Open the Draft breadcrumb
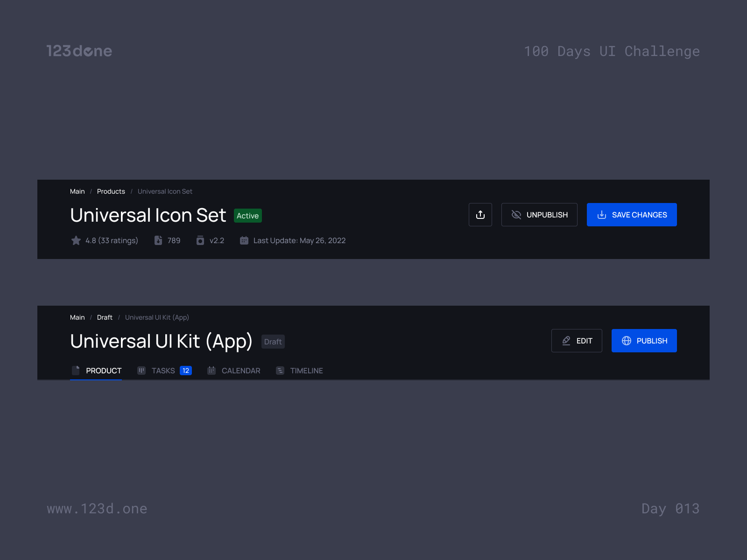Screen dimensions: 747x560 point(105,317)
